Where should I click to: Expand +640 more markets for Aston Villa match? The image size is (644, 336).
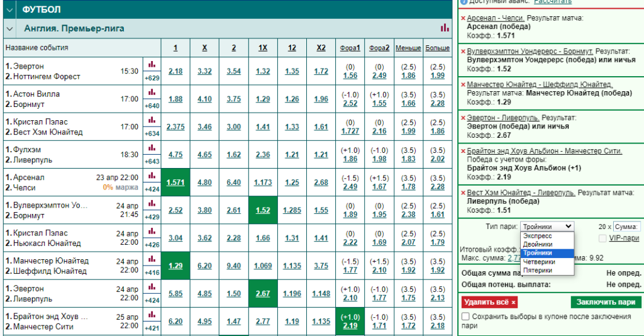click(152, 106)
